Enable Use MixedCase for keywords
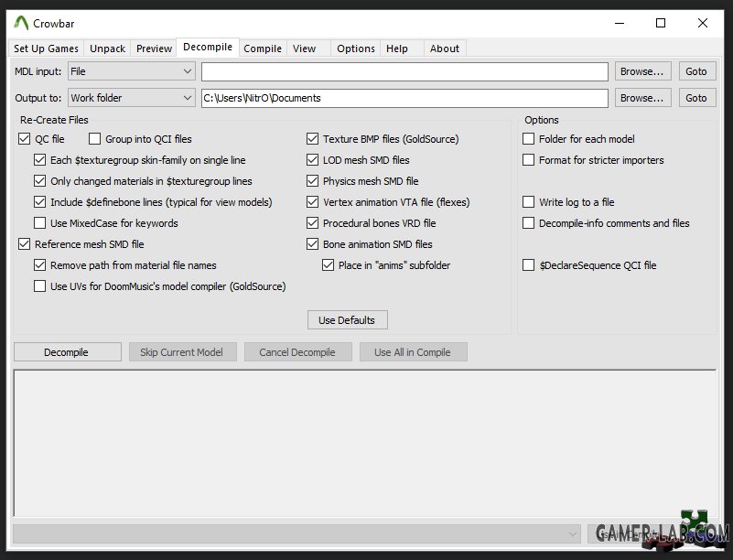 tap(39, 223)
